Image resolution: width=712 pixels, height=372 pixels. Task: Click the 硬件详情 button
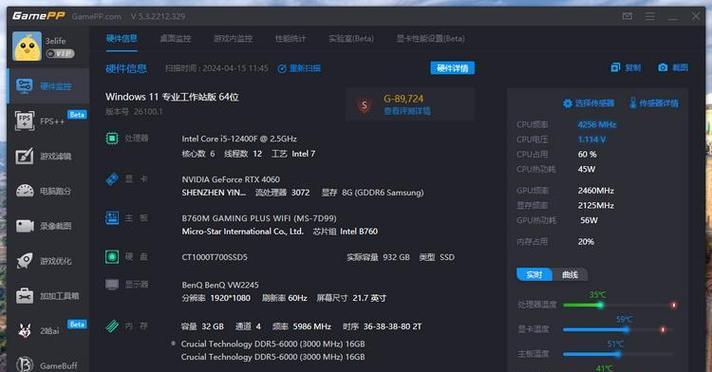pyautogui.click(x=452, y=68)
